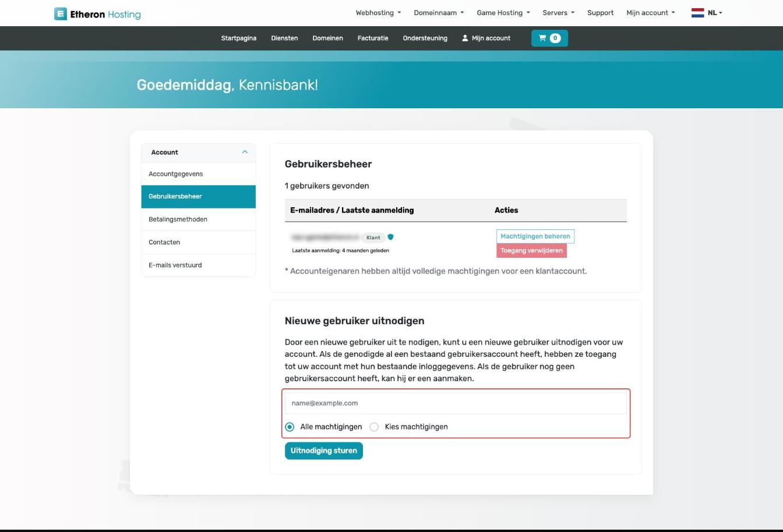Open the Servers dropdown menu
783x532 pixels.
click(558, 13)
